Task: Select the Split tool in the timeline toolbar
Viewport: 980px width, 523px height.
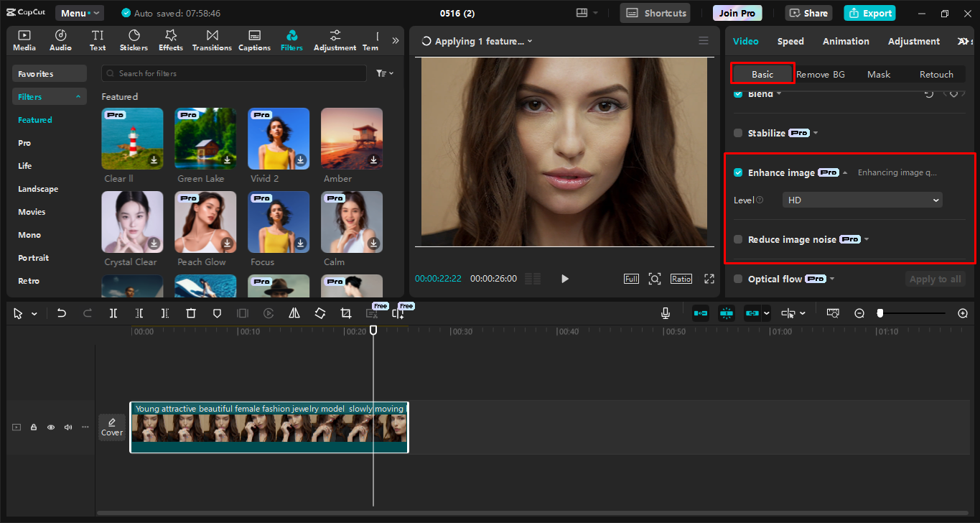Action: tap(112, 313)
